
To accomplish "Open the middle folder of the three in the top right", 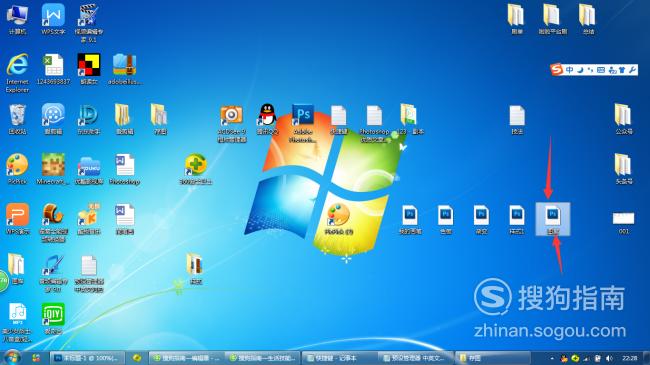I will tap(553, 19).
